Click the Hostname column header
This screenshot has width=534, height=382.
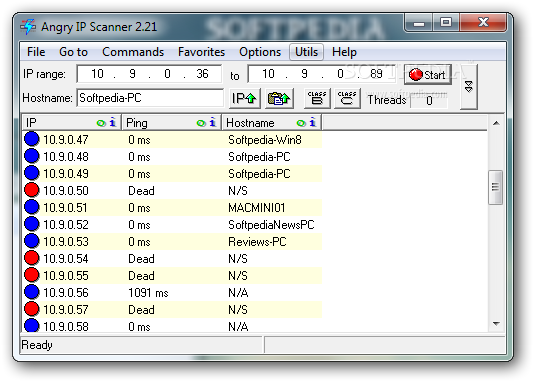click(272, 123)
